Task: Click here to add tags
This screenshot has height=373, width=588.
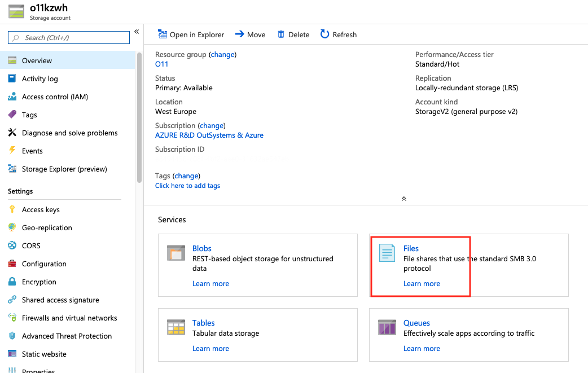Action: pos(187,186)
